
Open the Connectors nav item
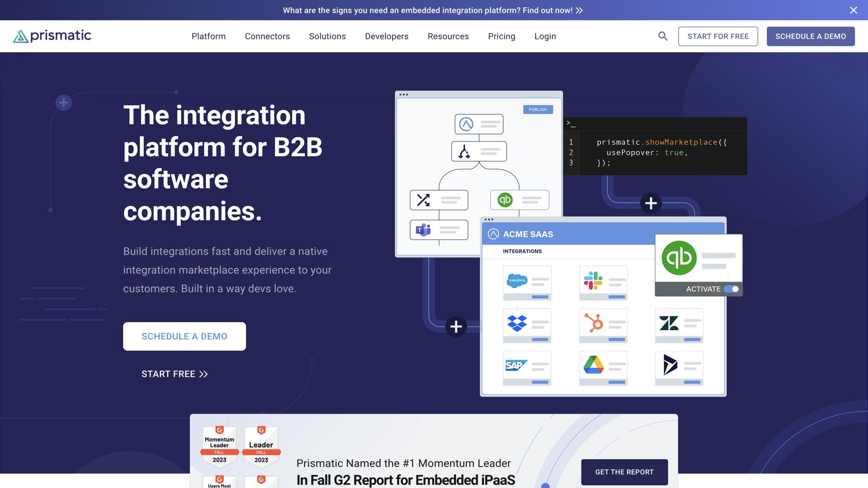267,36
